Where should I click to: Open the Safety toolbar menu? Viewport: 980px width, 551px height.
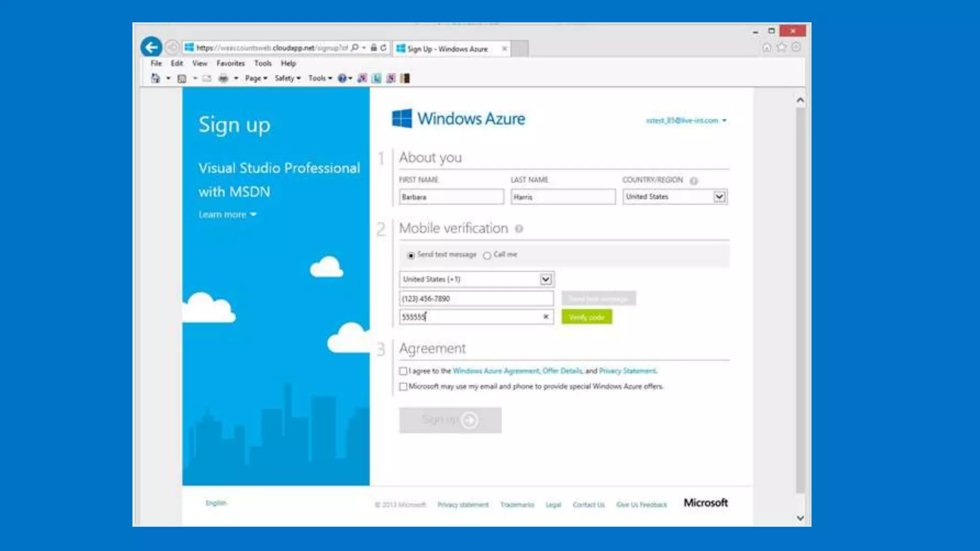point(287,78)
